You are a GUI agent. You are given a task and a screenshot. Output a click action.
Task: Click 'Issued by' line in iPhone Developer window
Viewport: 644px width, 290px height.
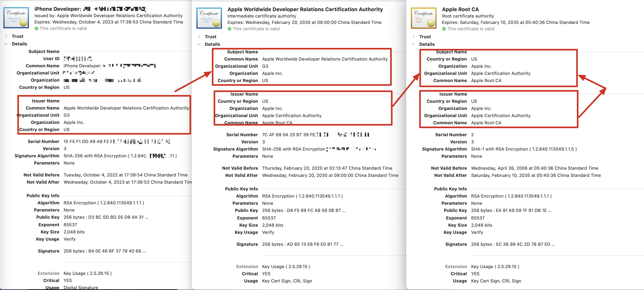point(108,16)
